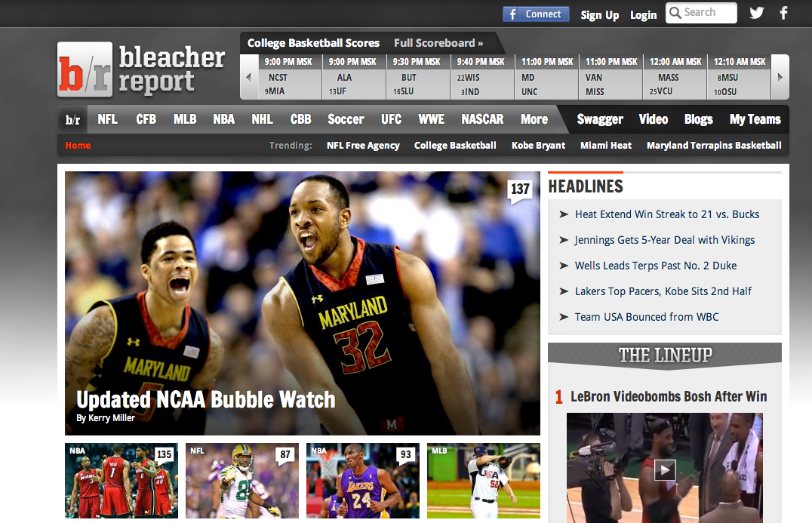Open headline Team USA Bounced from WBC
The width and height of the screenshot is (812, 523).
(647, 317)
